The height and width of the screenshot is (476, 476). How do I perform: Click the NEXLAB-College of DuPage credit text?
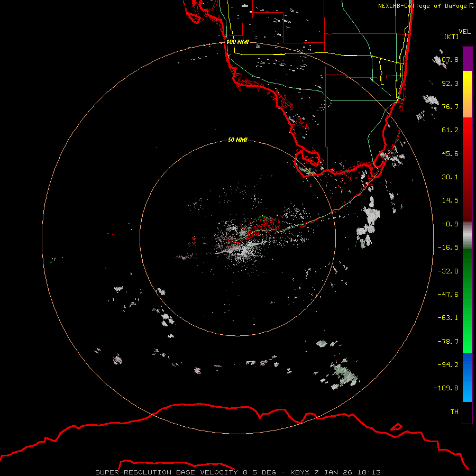tap(425, 6)
